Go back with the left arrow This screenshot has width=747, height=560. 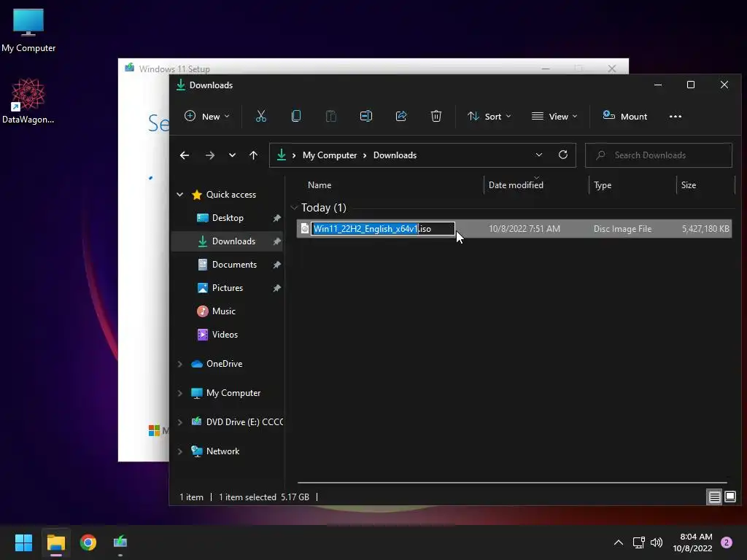coord(185,155)
